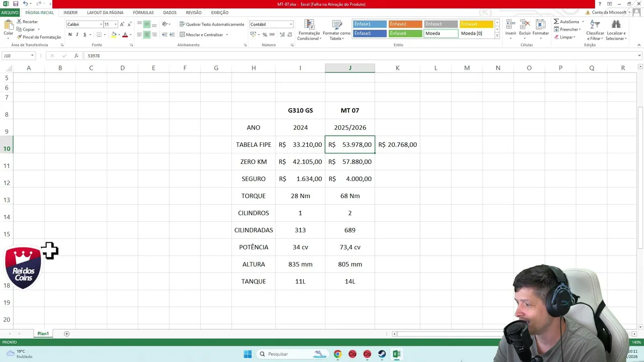Click the Preencher fill button
The width and height of the screenshot is (644, 362).
click(567, 29)
